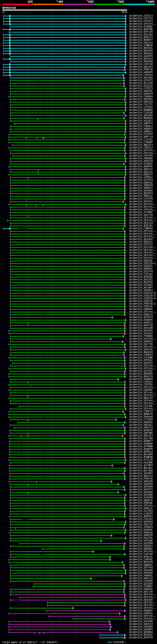Select hit label UniRef100_A8QH80
Viewport: 157px width, 644px height.
coord(141,610)
